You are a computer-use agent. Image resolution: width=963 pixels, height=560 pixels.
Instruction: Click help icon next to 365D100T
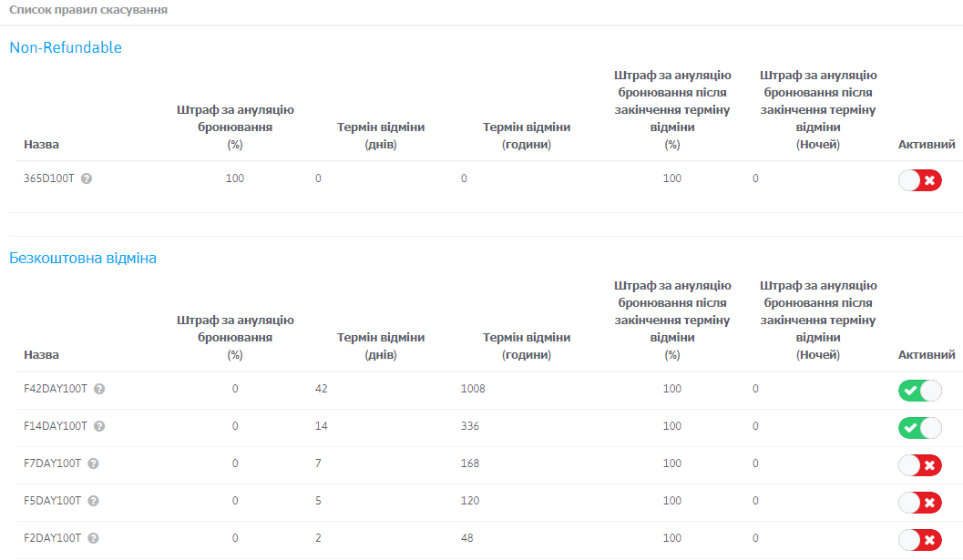click(87, 179)
